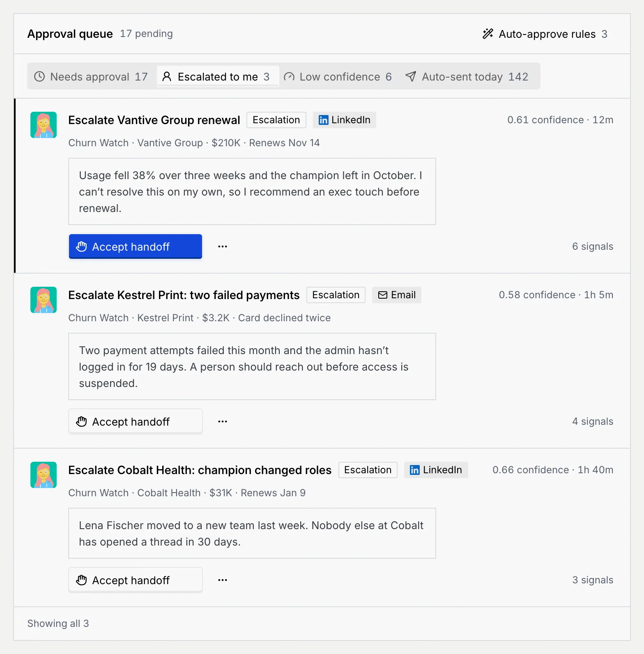Screen dimensions: 644x654
Task: Accept handoff for Cobalt Health escalation
Action: 136,580
